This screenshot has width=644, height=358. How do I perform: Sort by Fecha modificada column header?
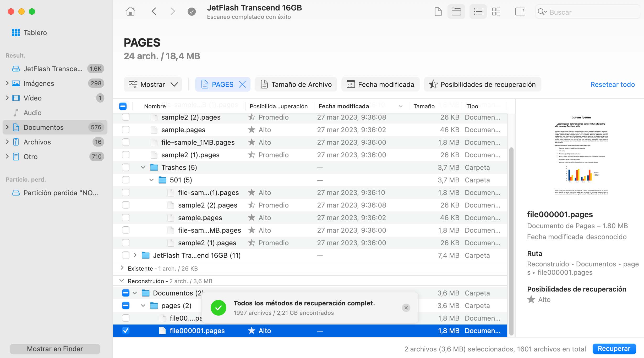(344, 106)
